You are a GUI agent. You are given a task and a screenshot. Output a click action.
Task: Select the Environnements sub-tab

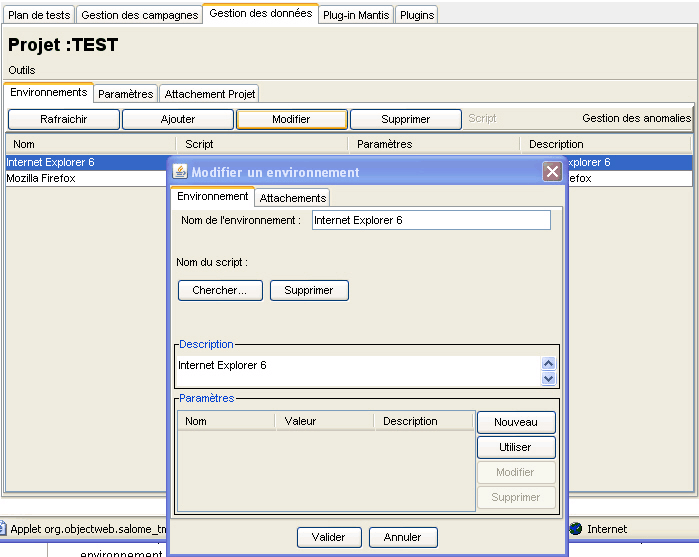49,92
